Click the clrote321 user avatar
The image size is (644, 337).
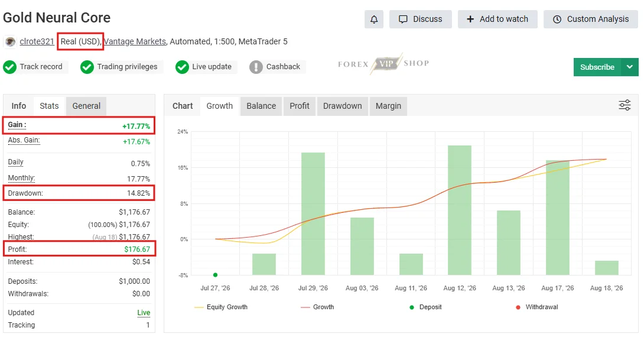[10, 41]
